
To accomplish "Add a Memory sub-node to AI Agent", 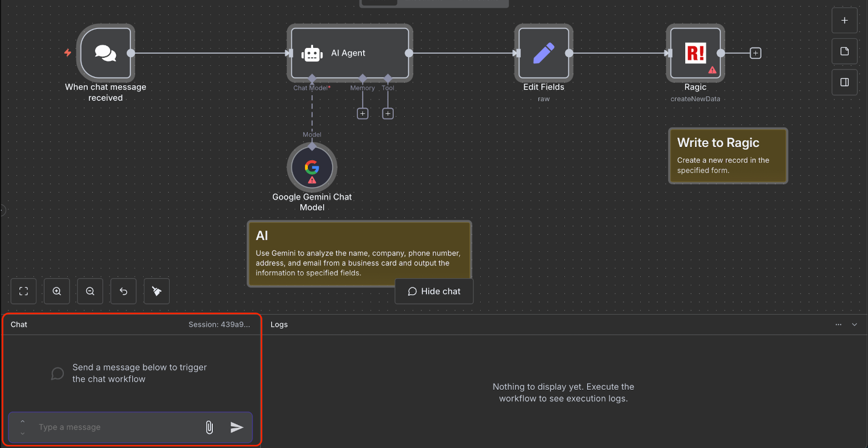I will pyautogui.click(x=363, y=113).
